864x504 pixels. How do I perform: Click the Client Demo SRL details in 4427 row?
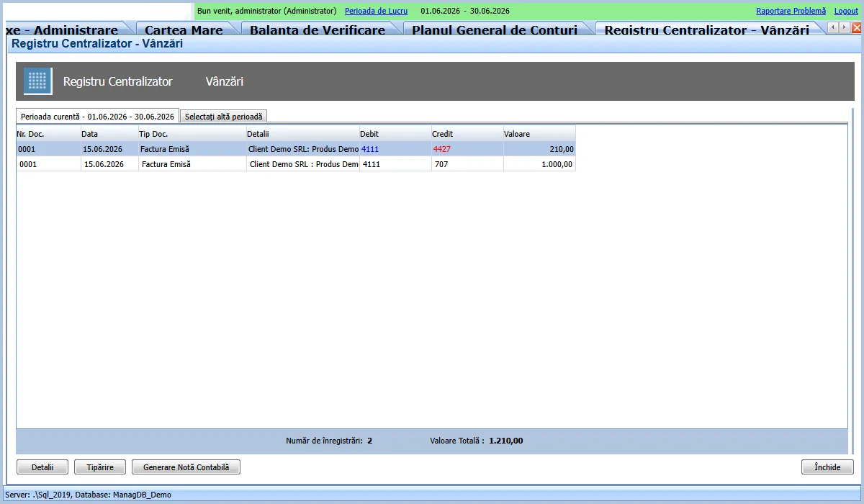(x=303, y=149)
